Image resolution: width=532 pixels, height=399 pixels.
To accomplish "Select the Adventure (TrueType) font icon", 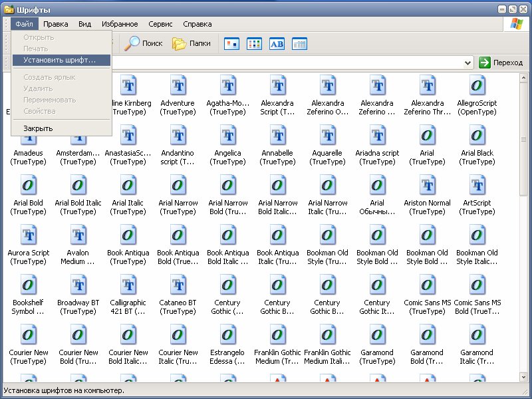I will (178, 85).
